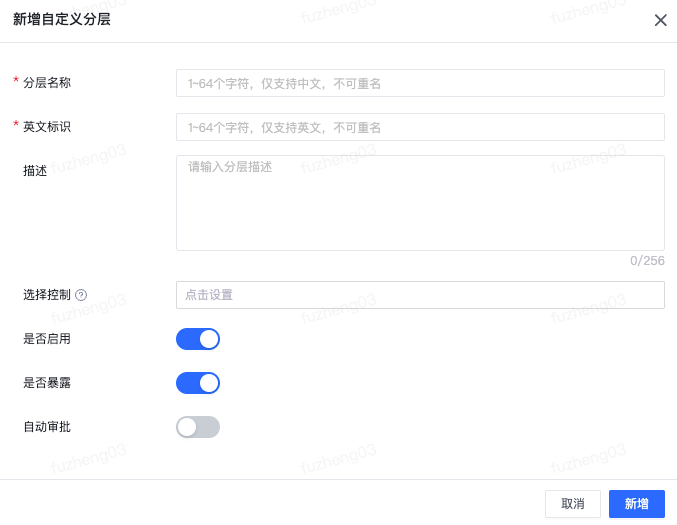The height and width of the screenshot is (525, 677).
Task: Focus the 英文标识 input field
Action: click(420, 127)
